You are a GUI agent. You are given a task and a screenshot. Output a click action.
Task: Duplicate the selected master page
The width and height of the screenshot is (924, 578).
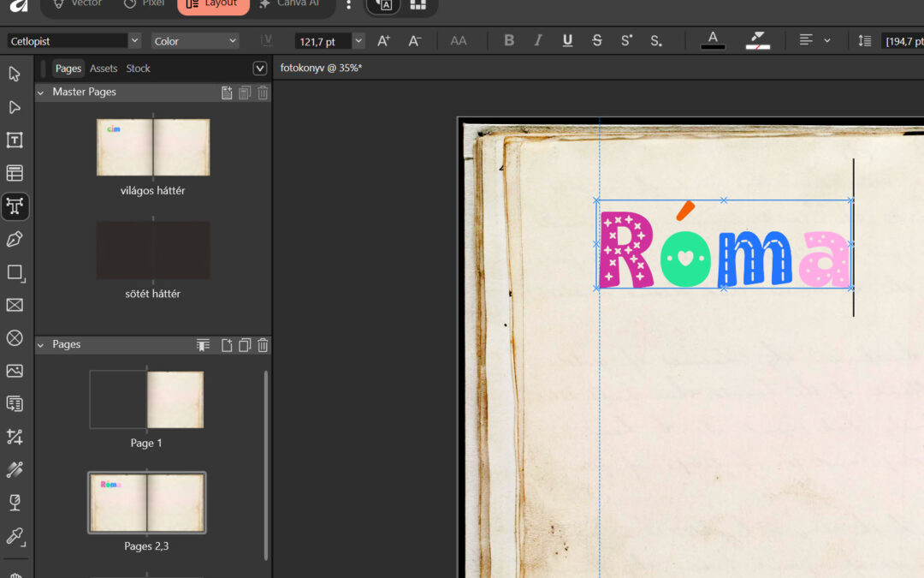click(246, 92)
